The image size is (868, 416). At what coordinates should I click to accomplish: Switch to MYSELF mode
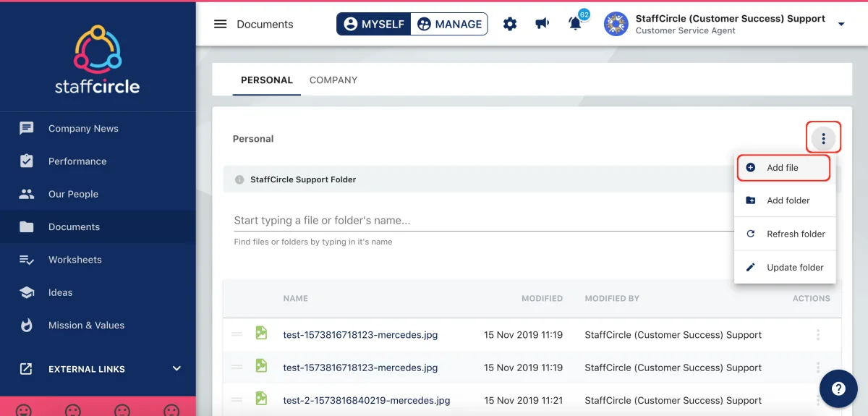coord(374,24)
